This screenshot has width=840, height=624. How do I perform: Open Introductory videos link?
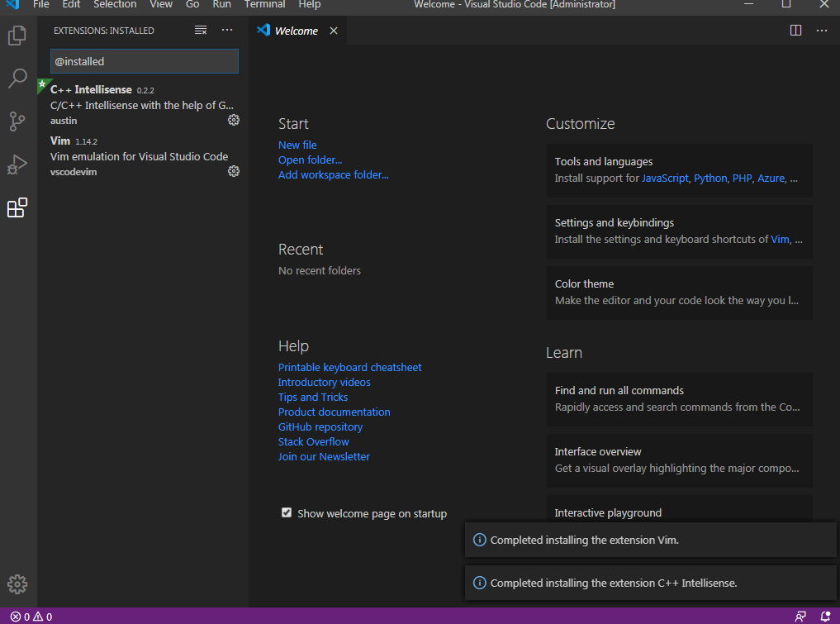coord(324,382)
